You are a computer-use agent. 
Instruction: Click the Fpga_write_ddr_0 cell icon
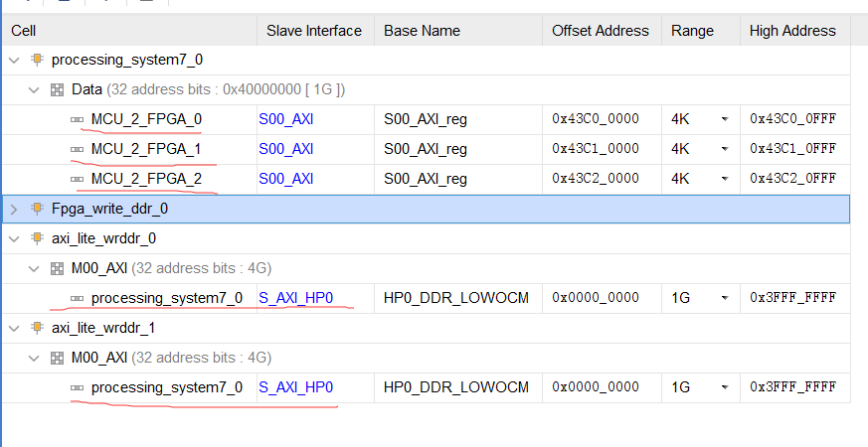[37, 209]
